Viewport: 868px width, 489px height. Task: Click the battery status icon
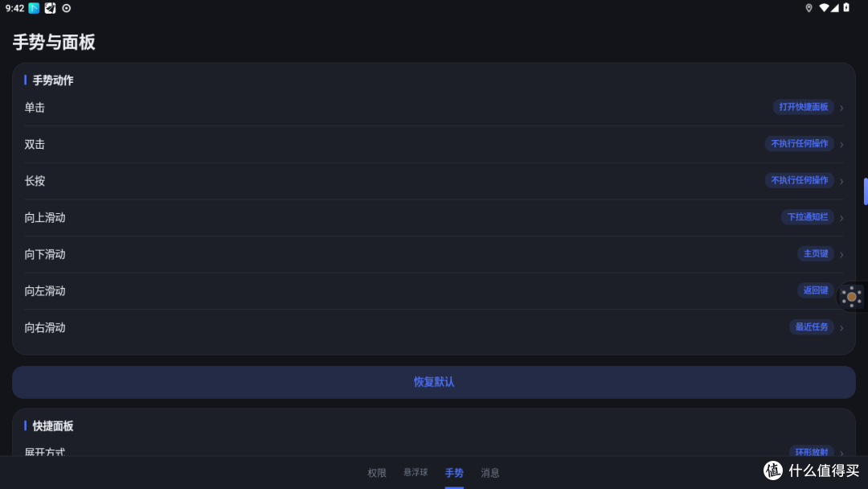(846, 8)
